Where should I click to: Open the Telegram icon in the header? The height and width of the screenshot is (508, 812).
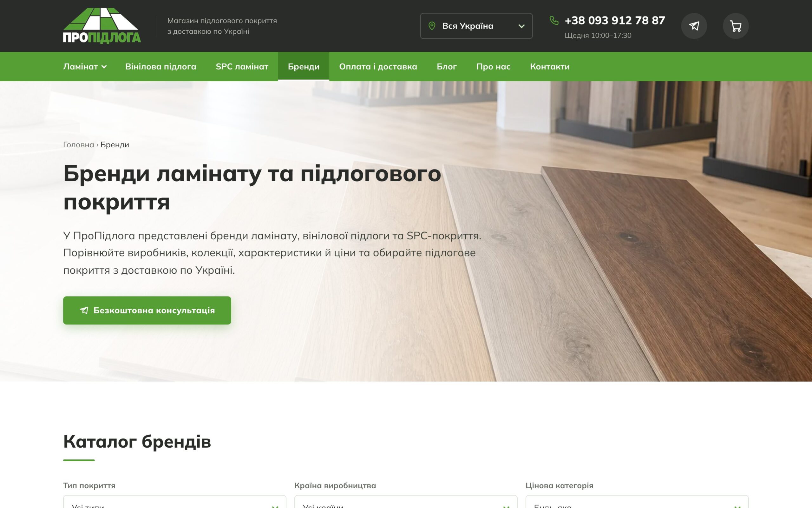(694, 26)
